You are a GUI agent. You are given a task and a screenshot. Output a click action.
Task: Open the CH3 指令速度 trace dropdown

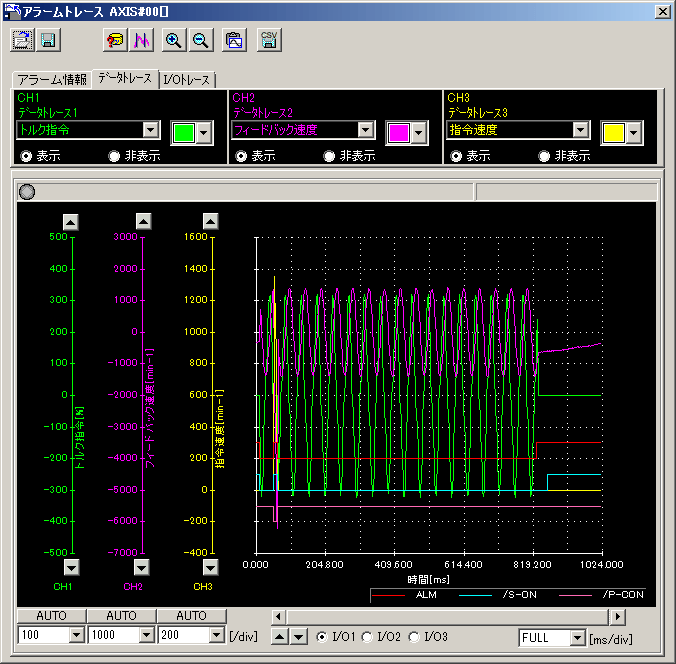click(580, 130)
